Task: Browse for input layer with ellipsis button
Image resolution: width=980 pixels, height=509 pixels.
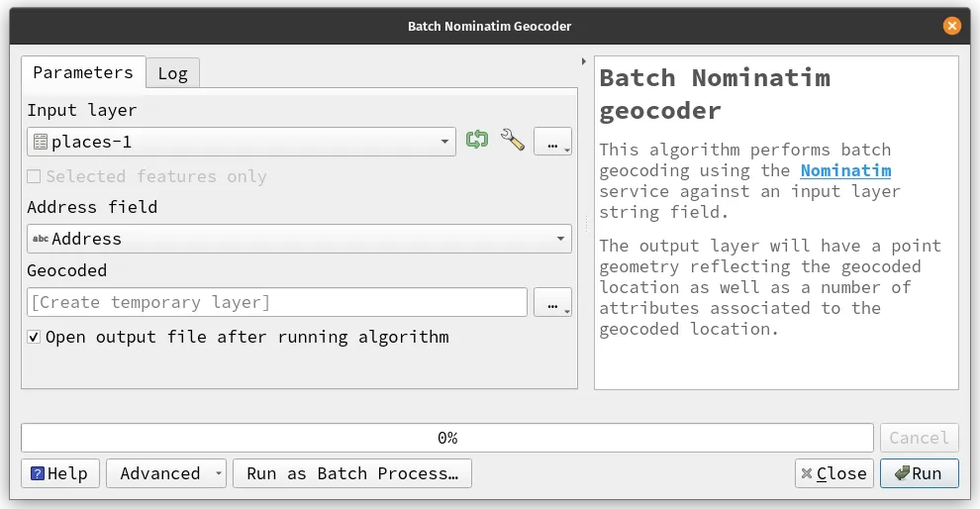Action: pos(552,142)
